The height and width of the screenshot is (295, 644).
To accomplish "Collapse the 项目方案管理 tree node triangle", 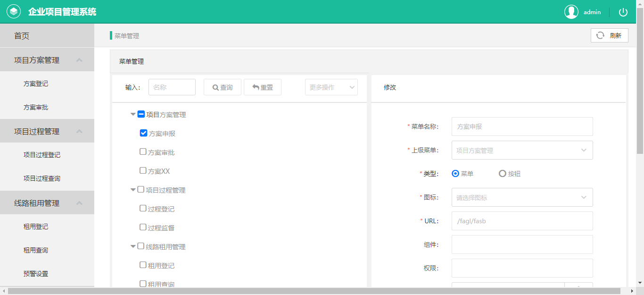I will coord(133,115).
